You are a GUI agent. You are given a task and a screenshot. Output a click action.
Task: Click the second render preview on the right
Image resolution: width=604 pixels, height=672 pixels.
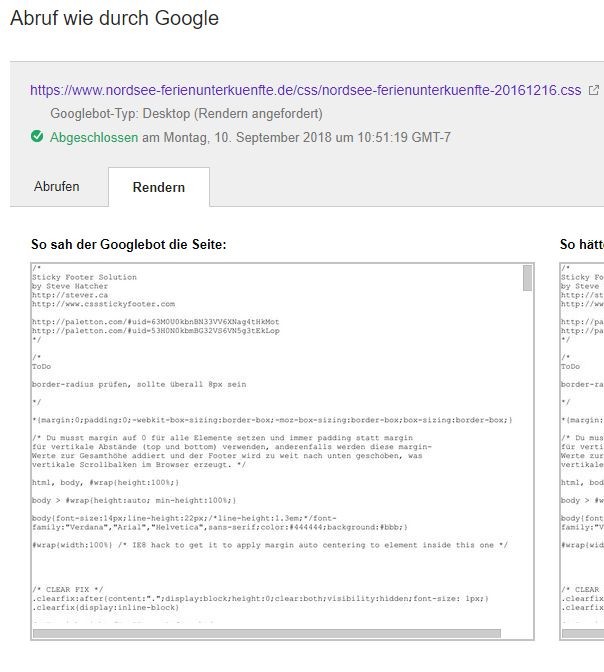581,450
